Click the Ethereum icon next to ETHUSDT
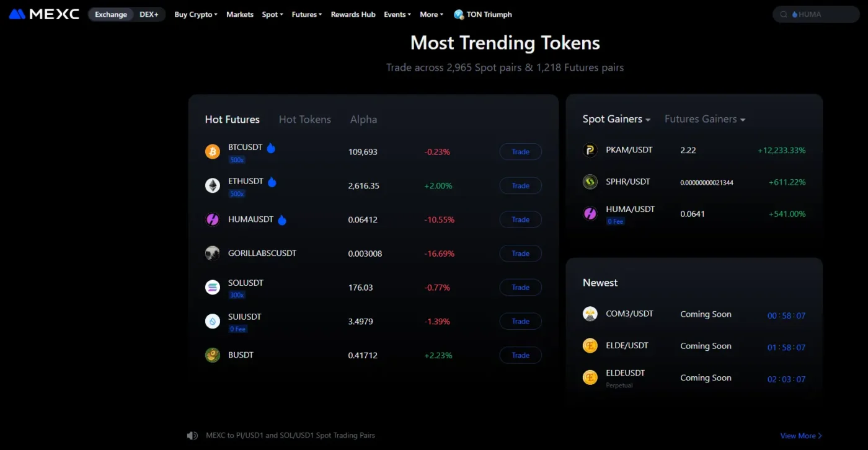Screen dimensions: 868x450 coord(213,186)
